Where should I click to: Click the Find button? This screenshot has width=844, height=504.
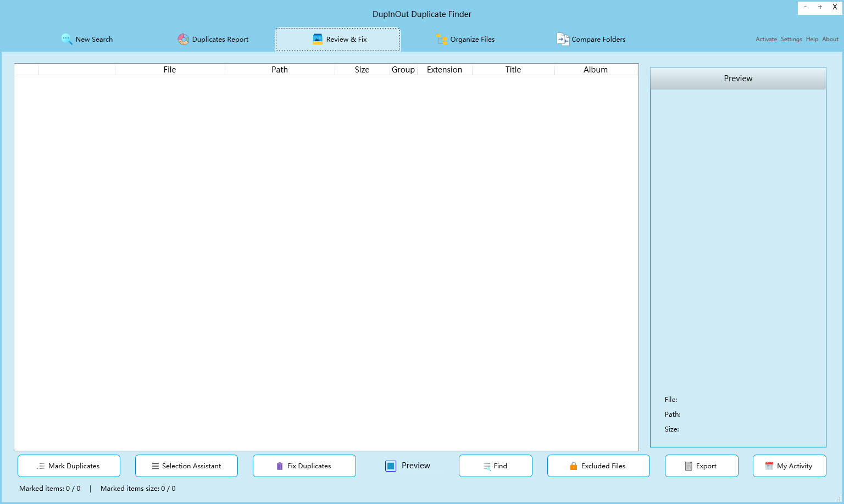[x=496, y=466]
